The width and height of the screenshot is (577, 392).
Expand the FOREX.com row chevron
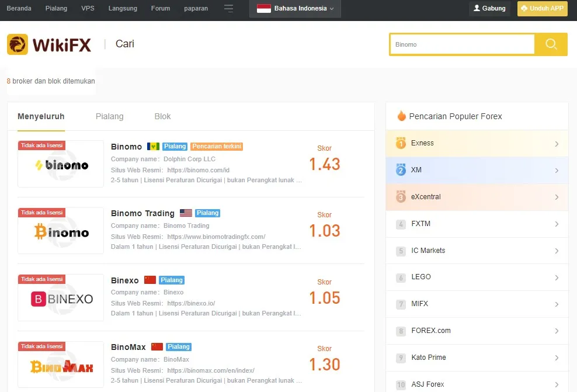pos(557,331)
